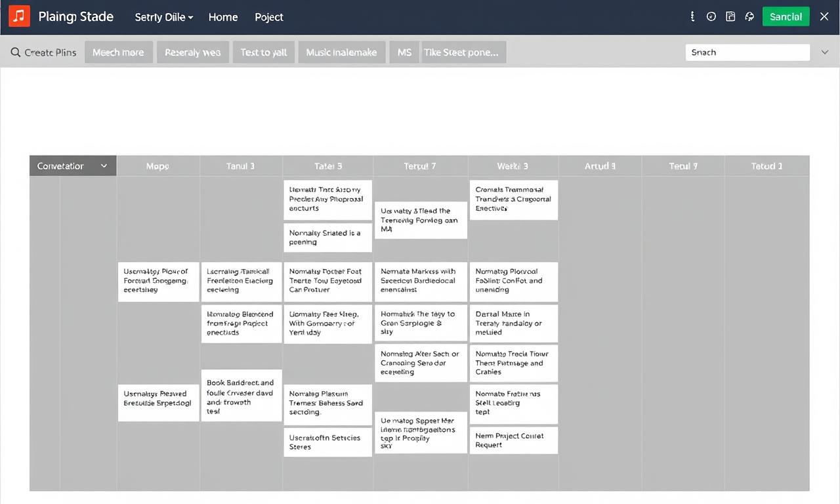Click the MS toolbar button
840x504 pixels.
pyautogui.click(x=404, y=52)
